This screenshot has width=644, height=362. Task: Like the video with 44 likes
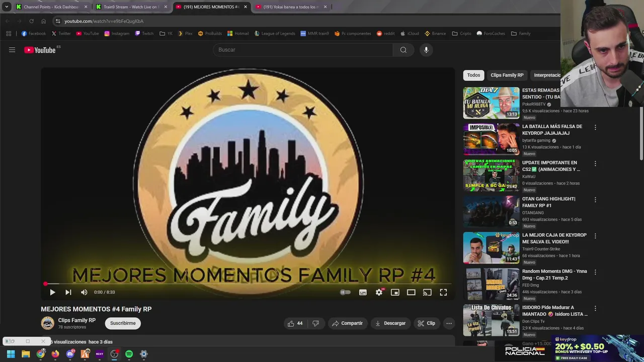[x=295, y=323]
